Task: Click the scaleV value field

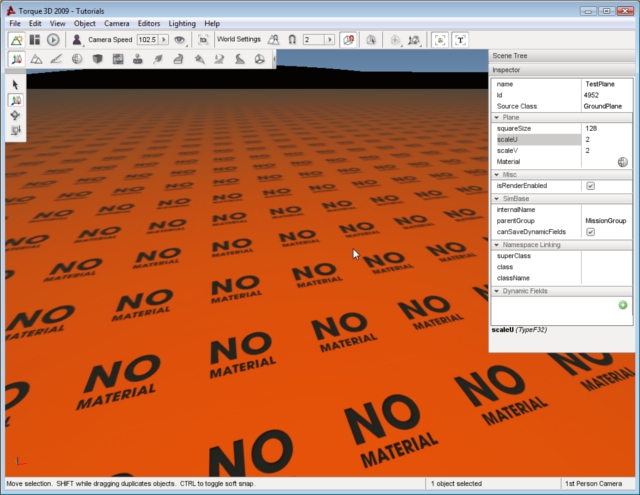Action: [606, 150]
